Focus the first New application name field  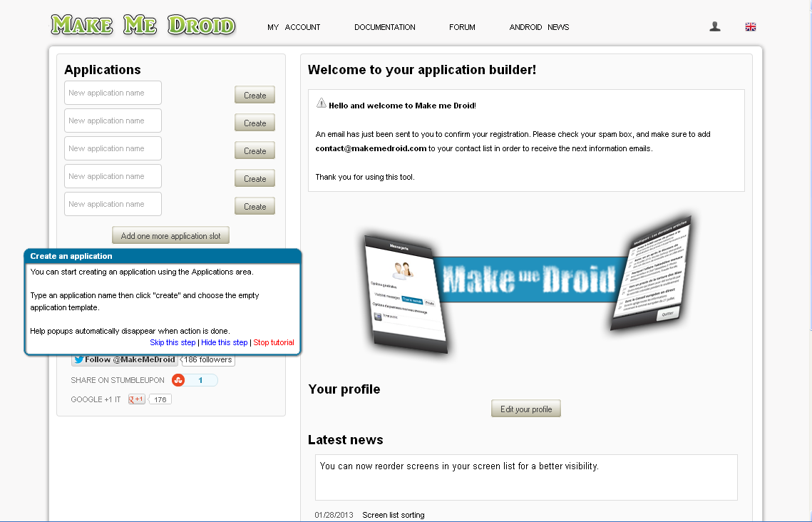click(x=113, y=93)
